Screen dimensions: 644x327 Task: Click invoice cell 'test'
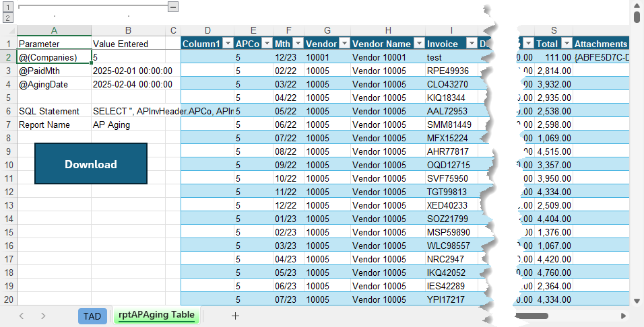point(452,57)
